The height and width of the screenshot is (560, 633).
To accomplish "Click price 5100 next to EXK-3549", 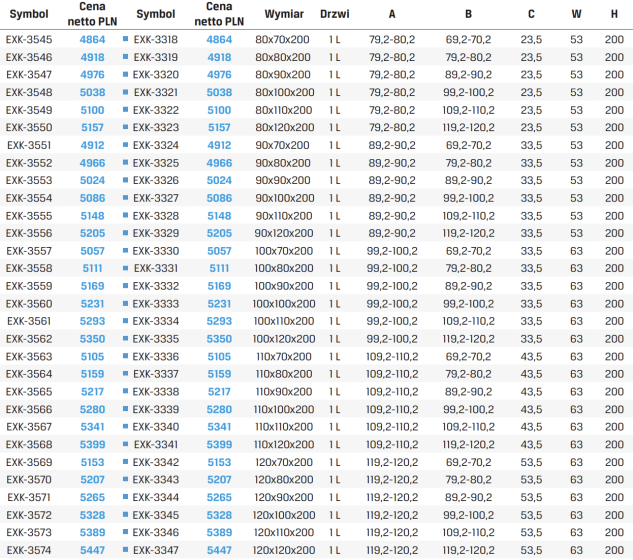I will (92, 110).
